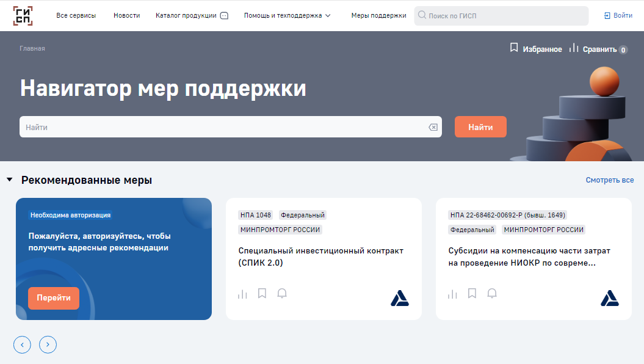Click the ГИСП logo

pos(23,15)
